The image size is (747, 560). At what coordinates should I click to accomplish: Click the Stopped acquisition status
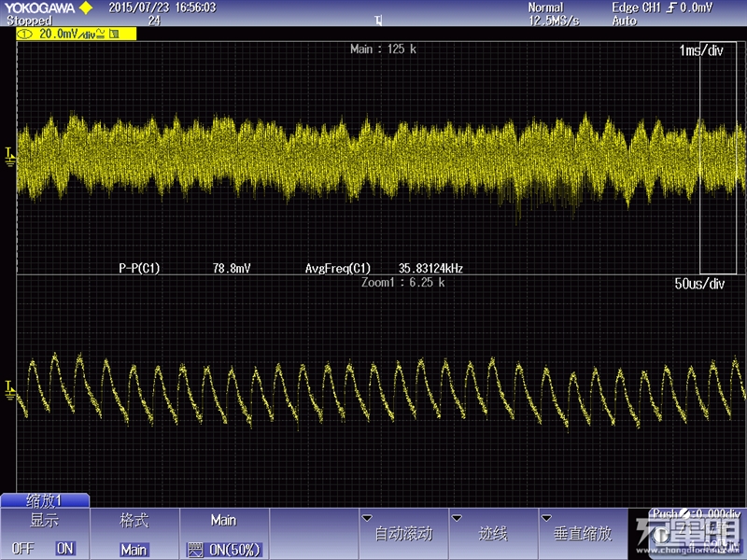coord(29,21)
